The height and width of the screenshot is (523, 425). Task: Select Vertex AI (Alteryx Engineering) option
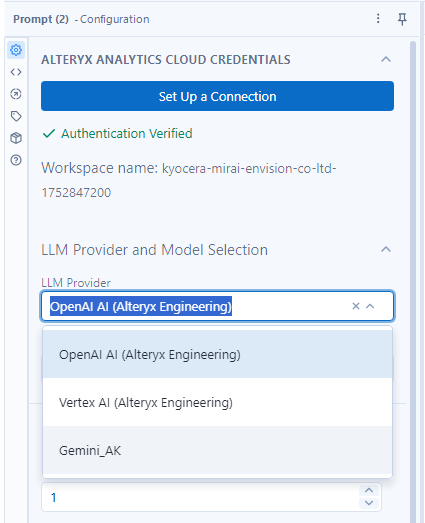tap(218, 403)
